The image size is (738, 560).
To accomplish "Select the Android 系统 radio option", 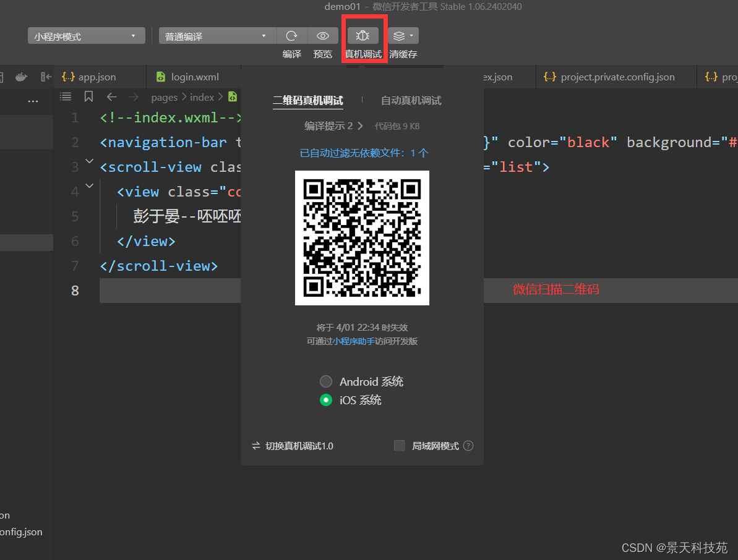I will pos(326,381).
